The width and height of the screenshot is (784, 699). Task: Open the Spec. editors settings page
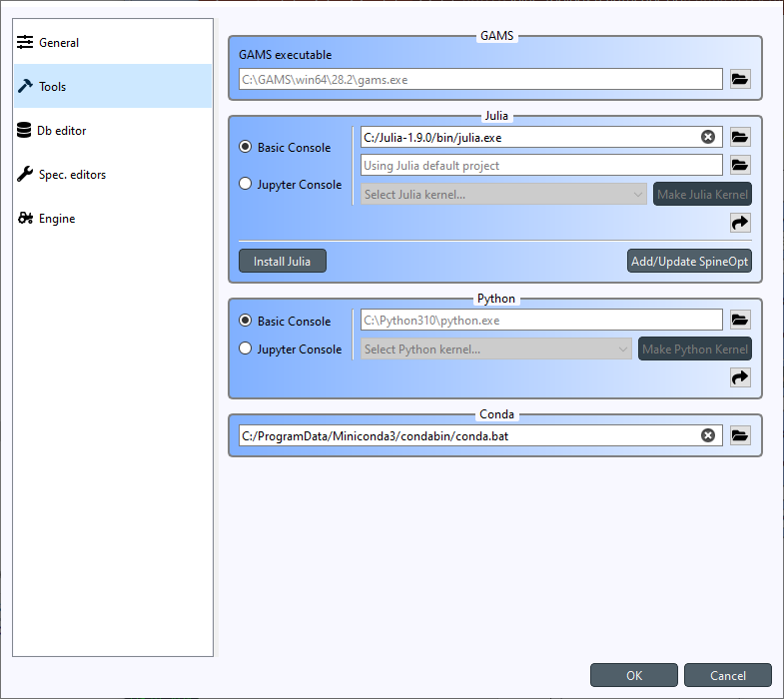113,174
